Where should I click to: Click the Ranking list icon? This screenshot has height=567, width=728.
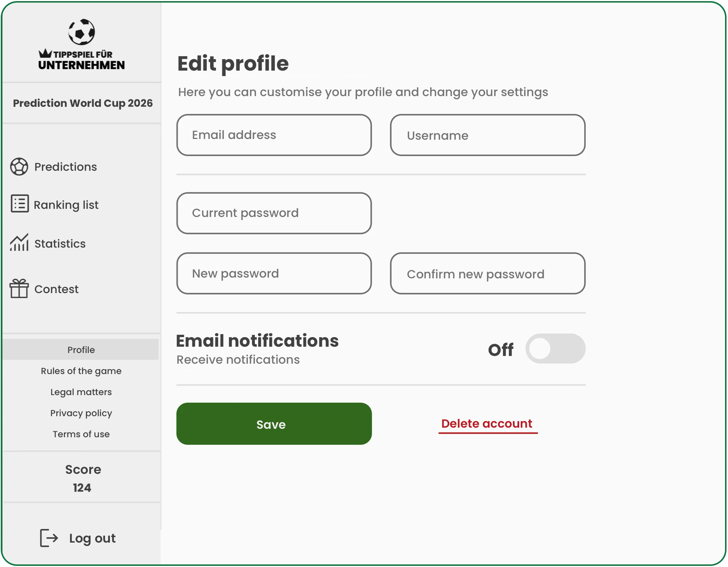click(x=20, y=204)
